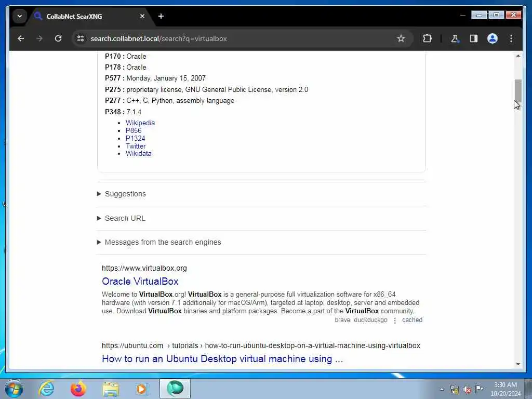Open Windows Explorer from taskbar
The width and height of the screenshot is (532, 399).
tap(110, 389)
